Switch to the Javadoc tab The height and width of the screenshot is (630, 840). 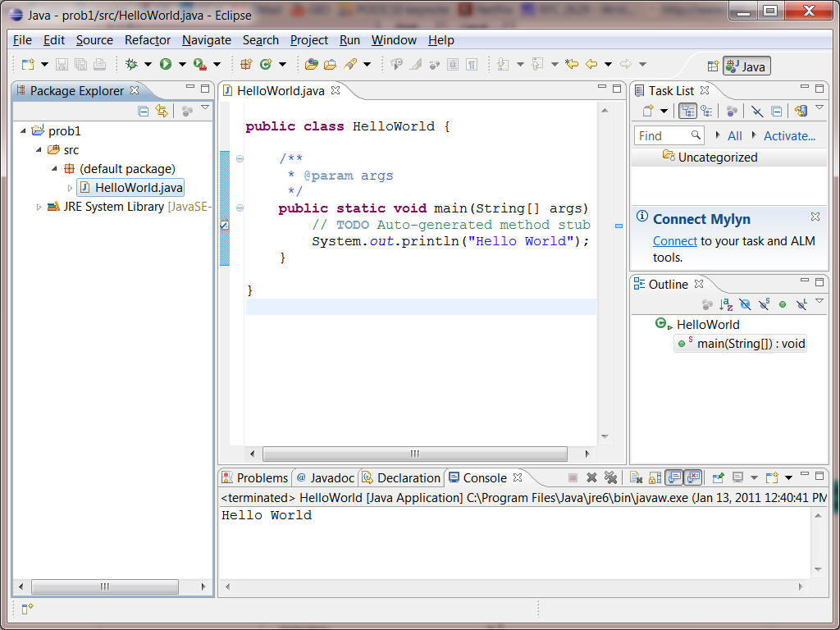[x=325, y=478]
